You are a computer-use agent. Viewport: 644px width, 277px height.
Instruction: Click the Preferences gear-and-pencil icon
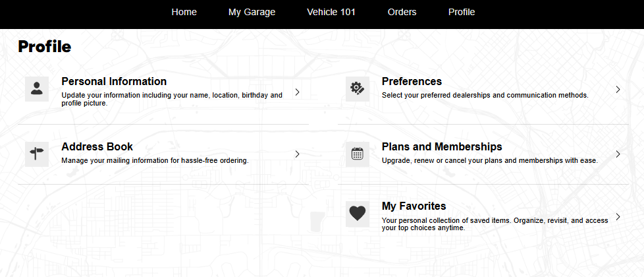358,89
